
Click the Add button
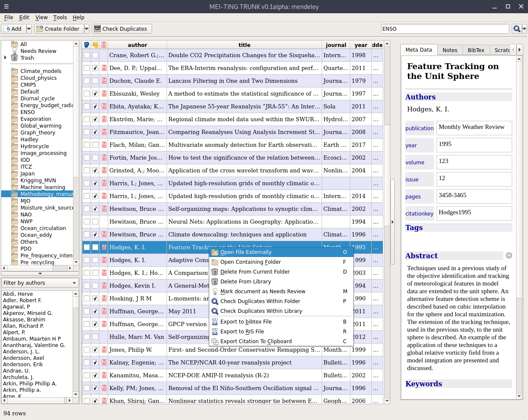tap(14, 29)
